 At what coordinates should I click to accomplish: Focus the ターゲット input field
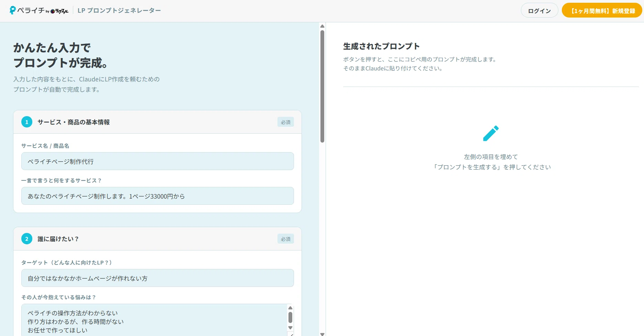click(157, 278)
